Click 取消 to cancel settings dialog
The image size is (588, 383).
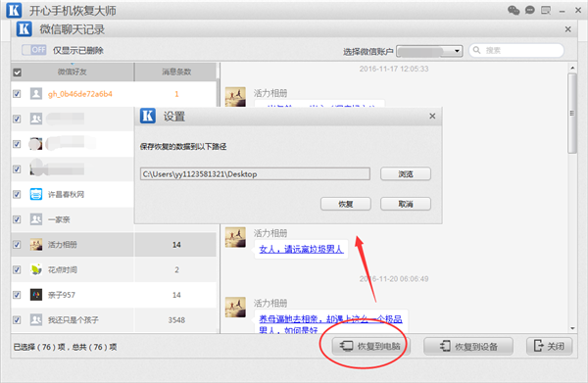(x=406, y=204)
